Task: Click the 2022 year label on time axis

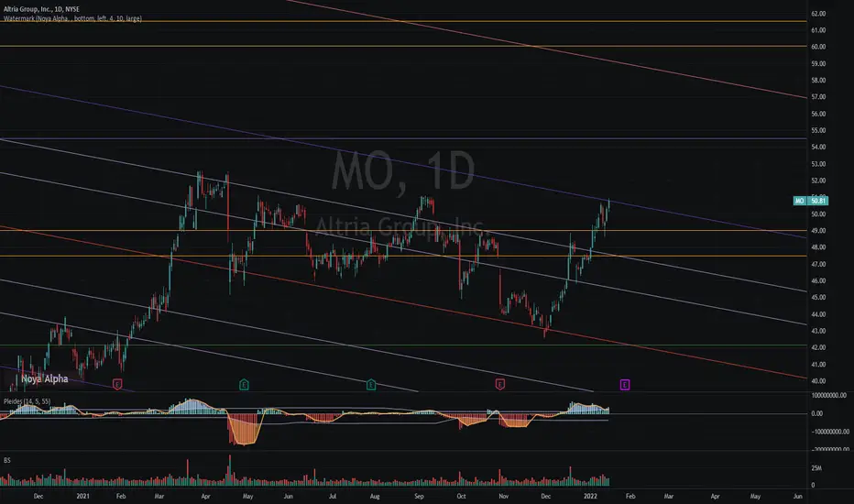Action: [x=590, y=497]
